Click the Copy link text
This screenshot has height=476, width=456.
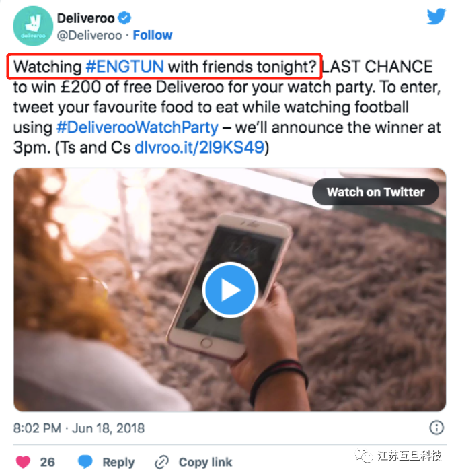click(205, 462)
